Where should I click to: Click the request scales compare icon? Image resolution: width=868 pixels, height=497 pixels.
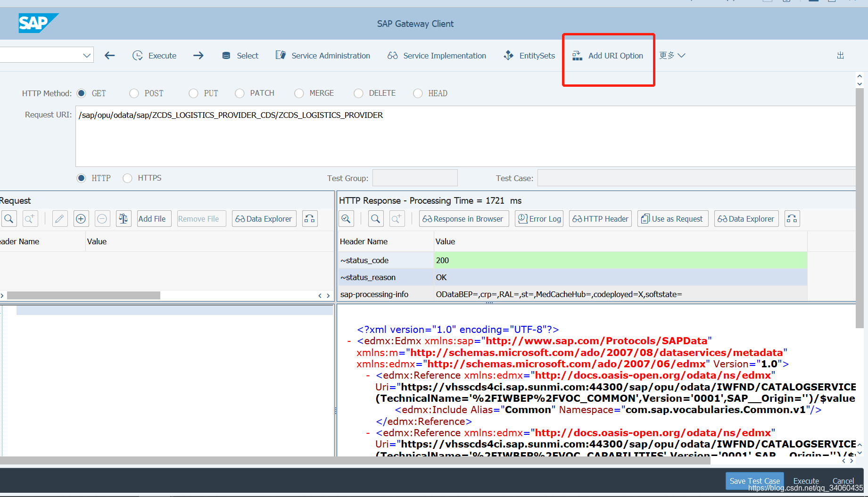[x=124, y=219]
